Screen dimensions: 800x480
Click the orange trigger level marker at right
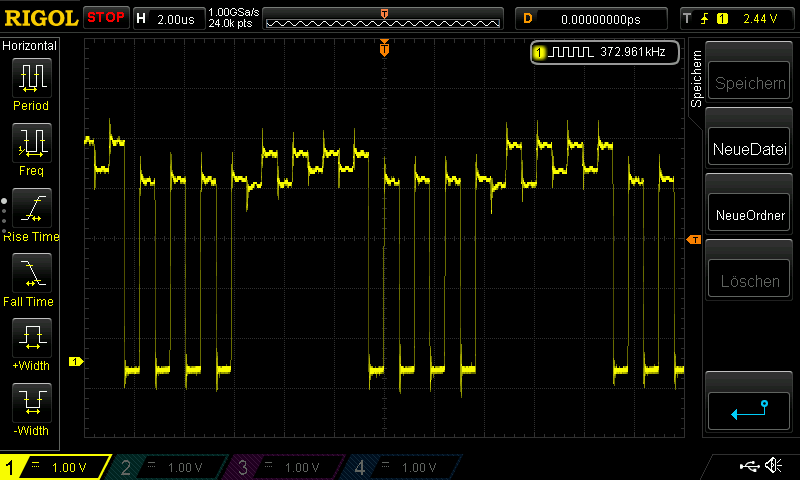(x=694, y=239)
